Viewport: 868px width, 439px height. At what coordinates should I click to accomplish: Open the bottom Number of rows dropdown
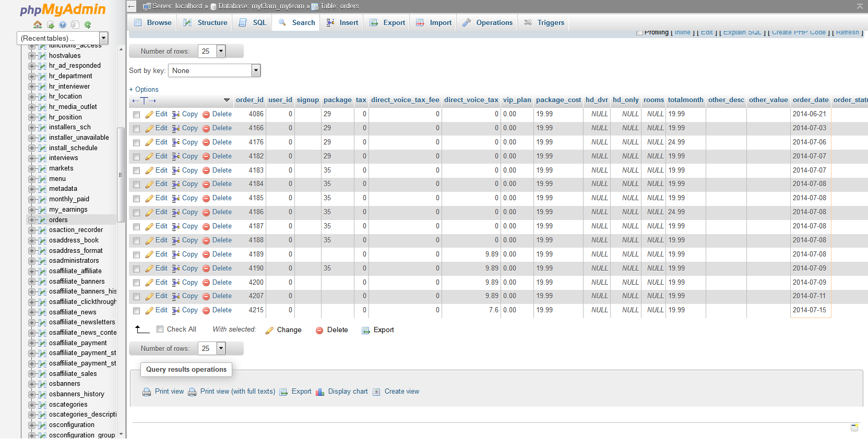[211, 348]
